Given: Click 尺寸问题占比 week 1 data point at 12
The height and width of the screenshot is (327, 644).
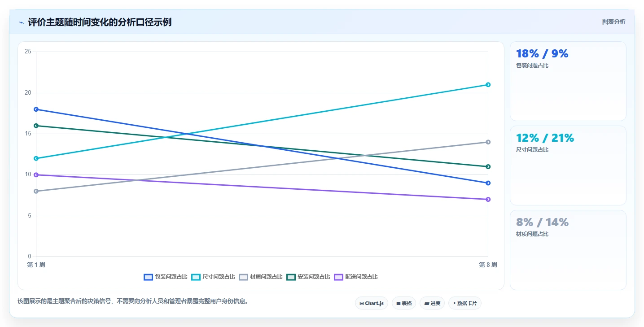Looking at the screenshot, I should (36, 158).
